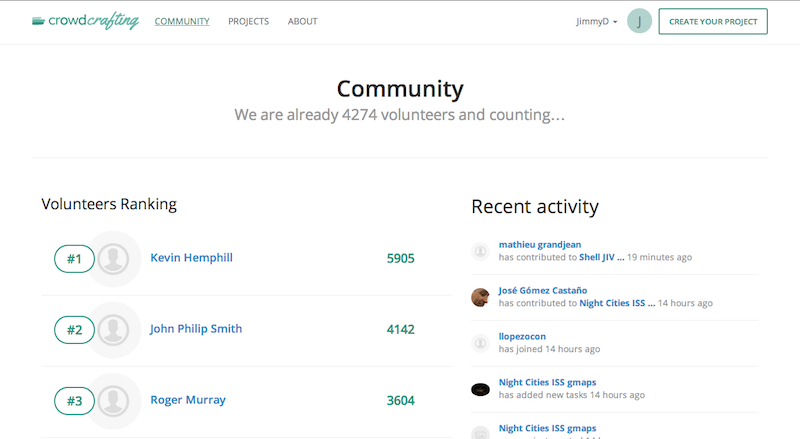Click score 4142
800x439 pixels.
[401, 329]
